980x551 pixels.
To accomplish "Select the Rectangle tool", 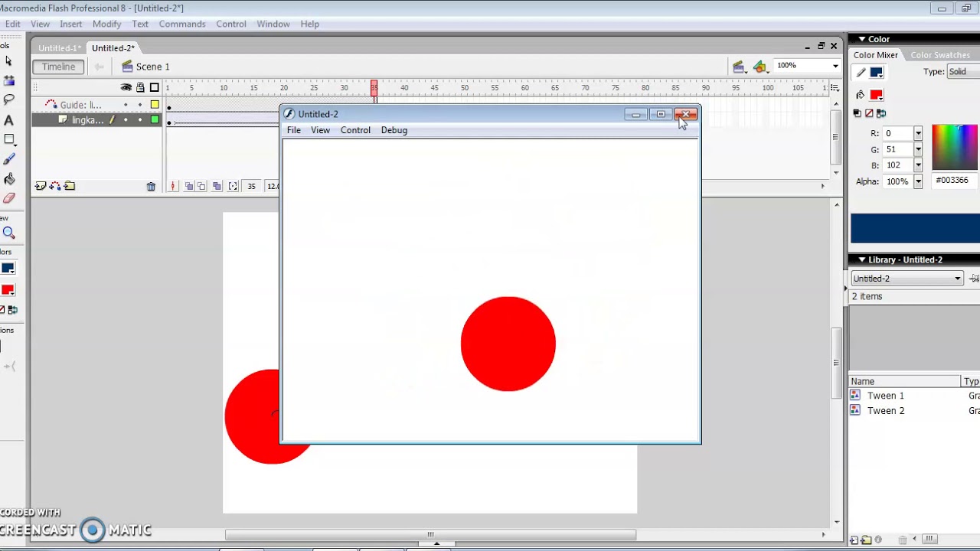I will tap(8, 139).
